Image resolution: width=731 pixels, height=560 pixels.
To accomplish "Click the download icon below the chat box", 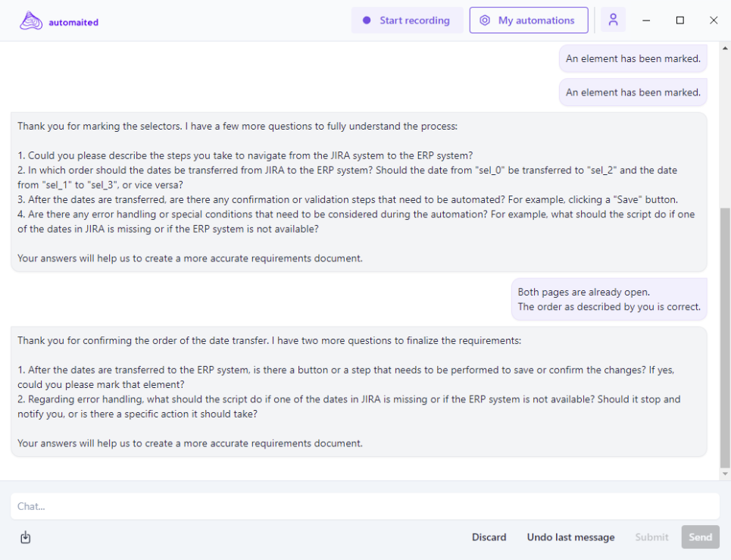I will (25, 538).
